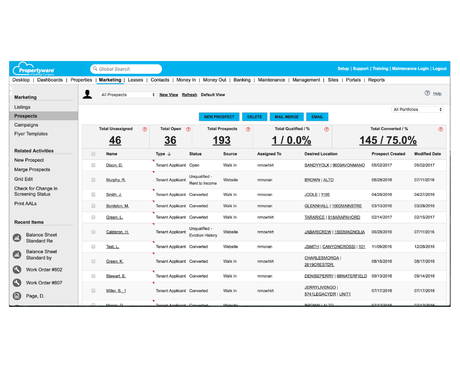Open the Total Unassigned red help icon
This screenshot has width=460, height=385.
[x=145, y=129]
